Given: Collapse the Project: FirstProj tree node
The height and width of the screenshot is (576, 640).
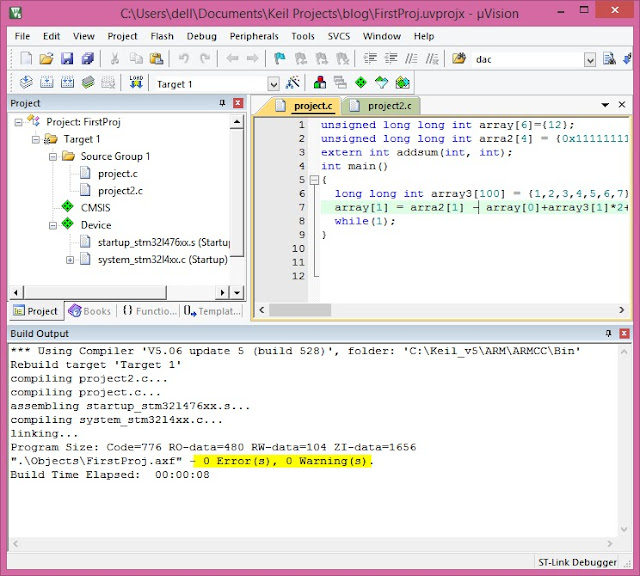Looking at the screenshot, I should (18, 122).
